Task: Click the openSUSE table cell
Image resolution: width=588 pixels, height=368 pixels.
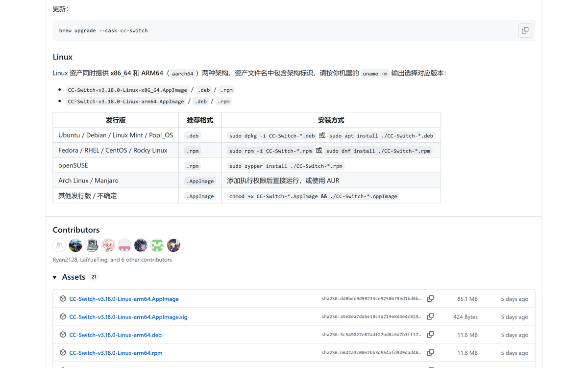Action: (116, 165)
